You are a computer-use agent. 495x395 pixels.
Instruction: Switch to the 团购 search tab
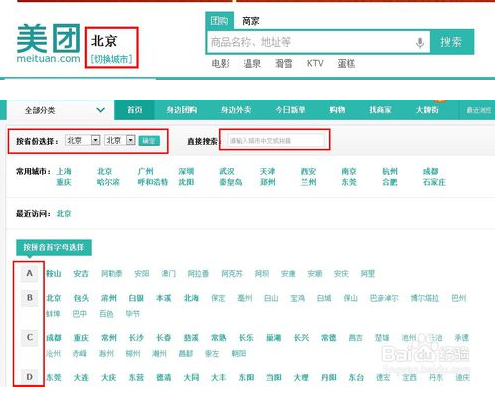click(219, 21)
